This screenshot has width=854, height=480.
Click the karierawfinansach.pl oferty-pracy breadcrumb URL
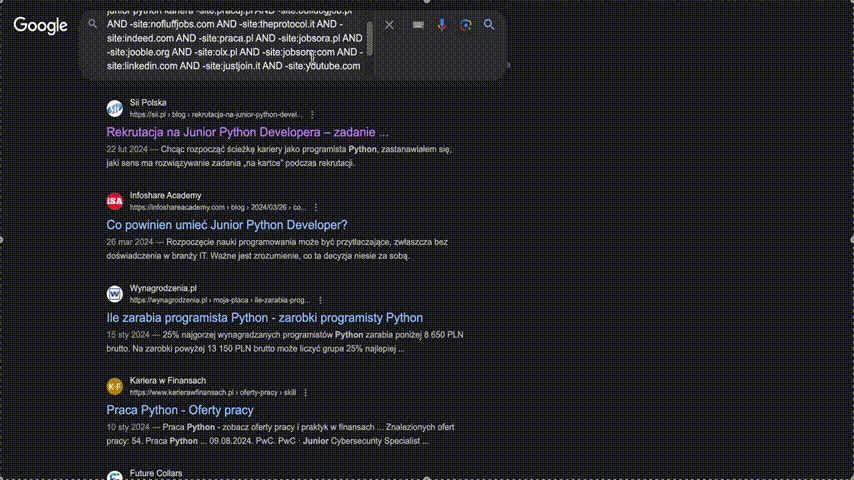(213, 393)
